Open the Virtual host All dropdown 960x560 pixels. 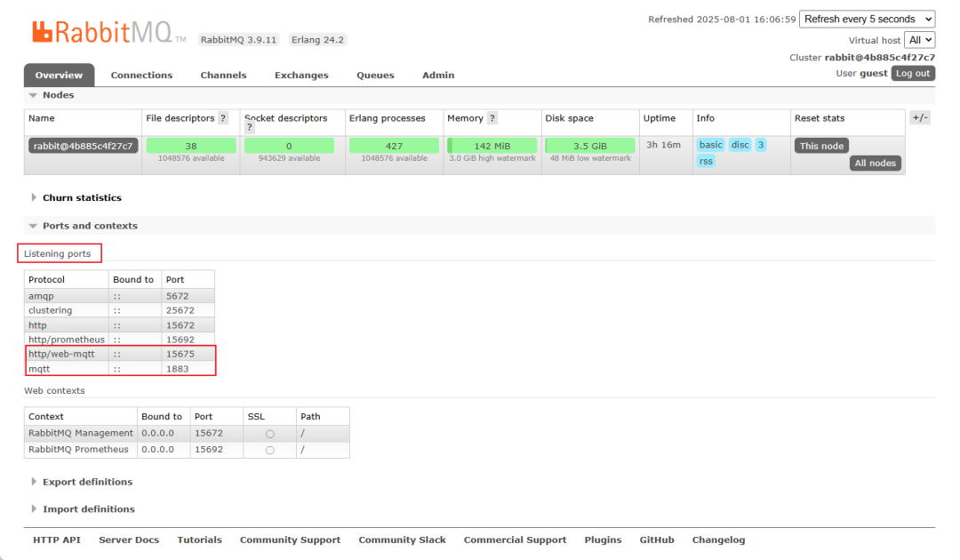[919, 40]
